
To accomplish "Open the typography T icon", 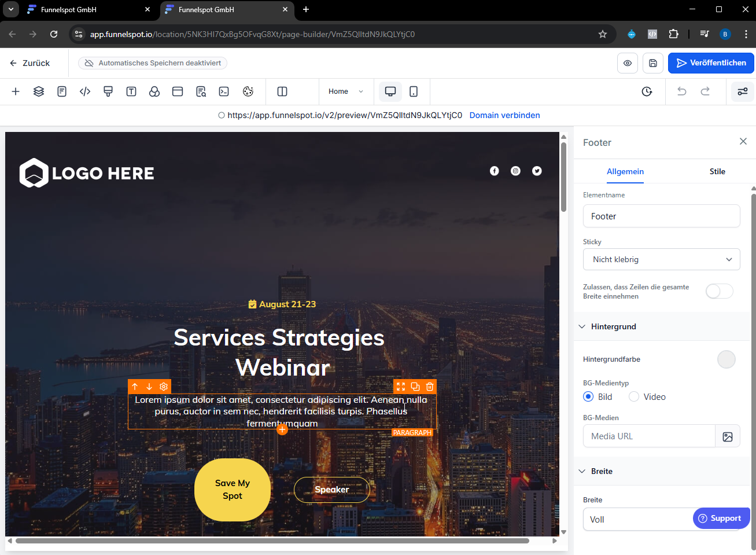I will tap(131, 91).
